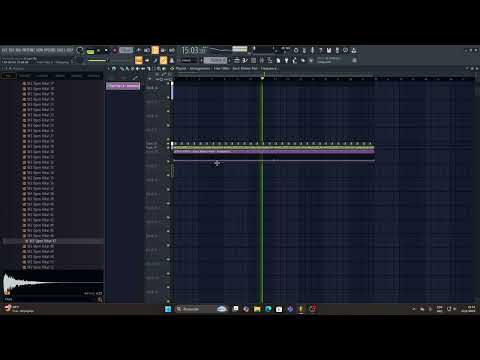
Task: Click the main pitch knob beside the menu bar
Action: (80, 50)
